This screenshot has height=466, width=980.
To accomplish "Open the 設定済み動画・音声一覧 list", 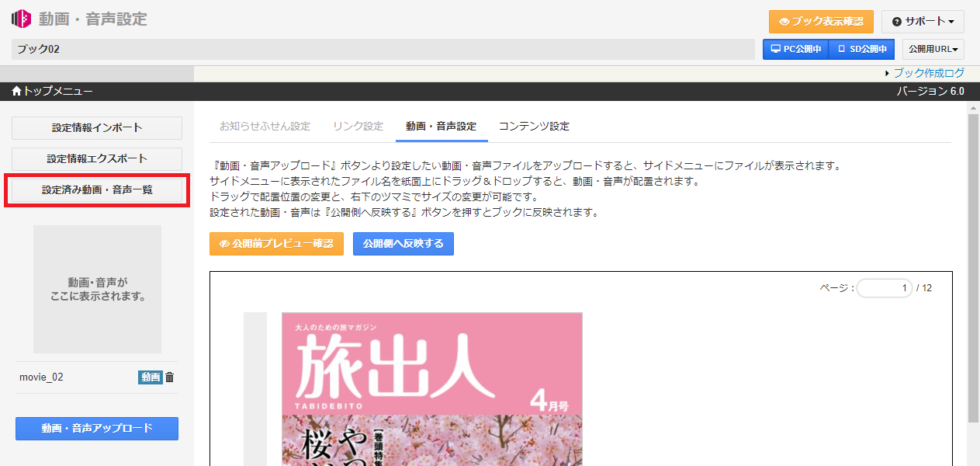I will click(97, 190).
